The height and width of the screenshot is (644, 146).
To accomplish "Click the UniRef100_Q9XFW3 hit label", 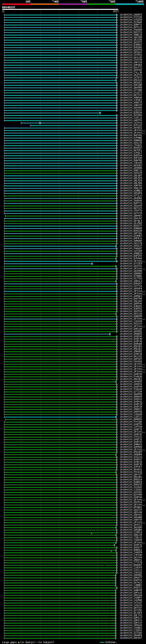I will tap(131, 70).
